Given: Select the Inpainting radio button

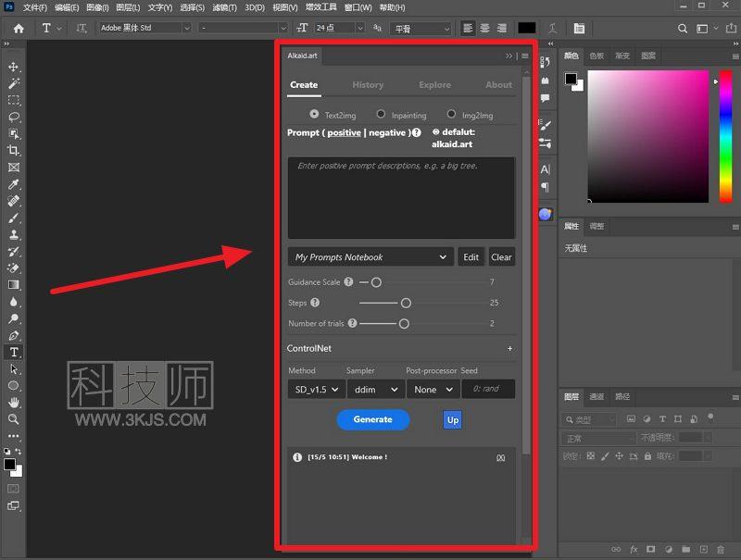Looking at the screenshot, I should pos(381,114).
